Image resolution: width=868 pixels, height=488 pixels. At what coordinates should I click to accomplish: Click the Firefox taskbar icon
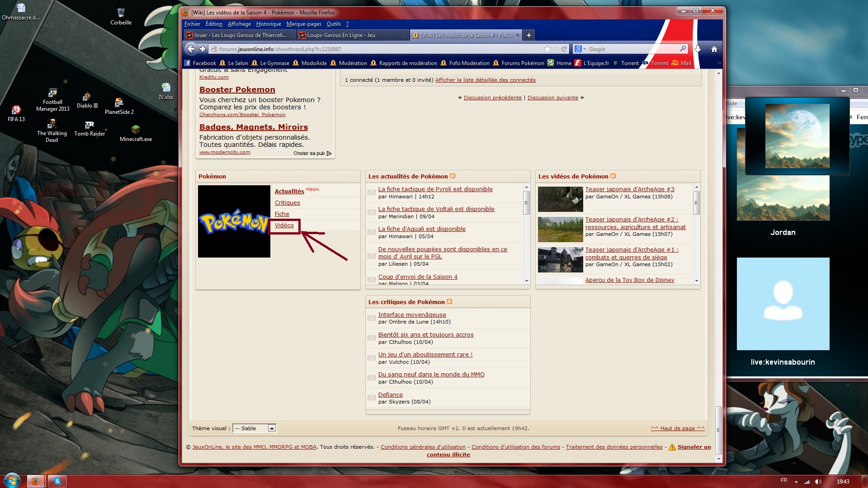tap(35, 481)
